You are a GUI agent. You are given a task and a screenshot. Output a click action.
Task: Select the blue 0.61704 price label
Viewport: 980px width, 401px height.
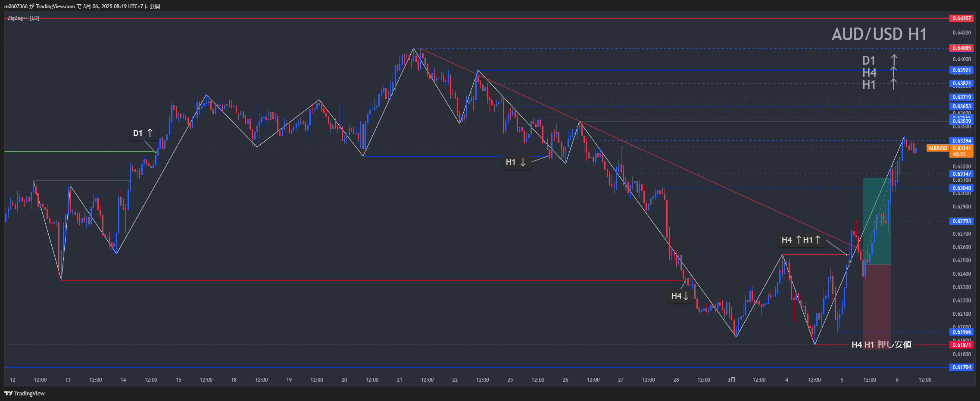point(961,367)
